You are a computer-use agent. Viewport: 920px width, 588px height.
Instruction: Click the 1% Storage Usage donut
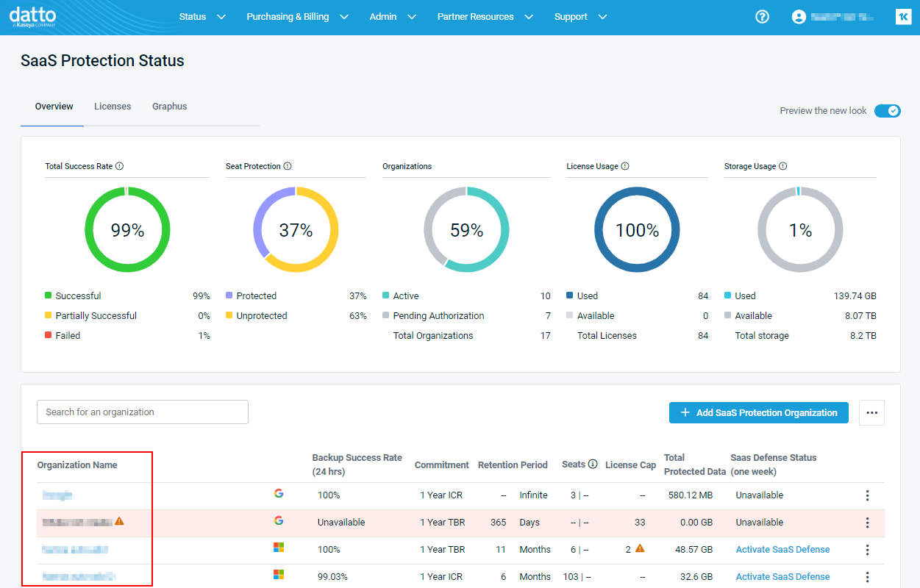800,230
